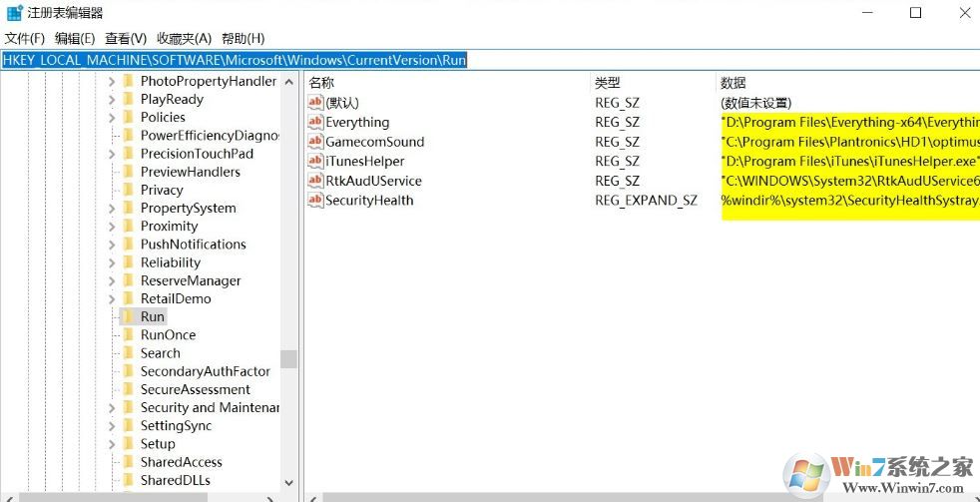This screenshot has height=502, width=980.
Task: Expand the Reliability key
Action: pos(111,262)
